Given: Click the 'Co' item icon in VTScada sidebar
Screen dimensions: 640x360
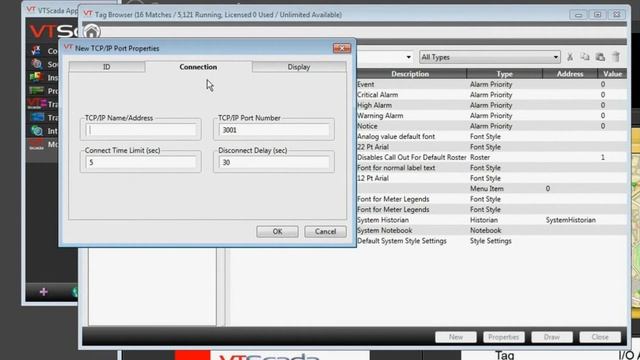Looking at the screenshot, I should click(x=36, y=51).
